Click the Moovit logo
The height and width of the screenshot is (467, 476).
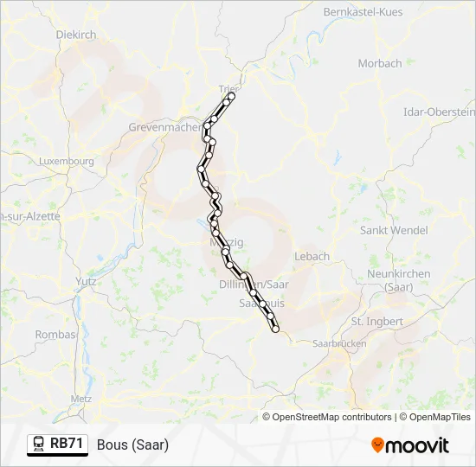pyautogui.click(x=410, y=445)
